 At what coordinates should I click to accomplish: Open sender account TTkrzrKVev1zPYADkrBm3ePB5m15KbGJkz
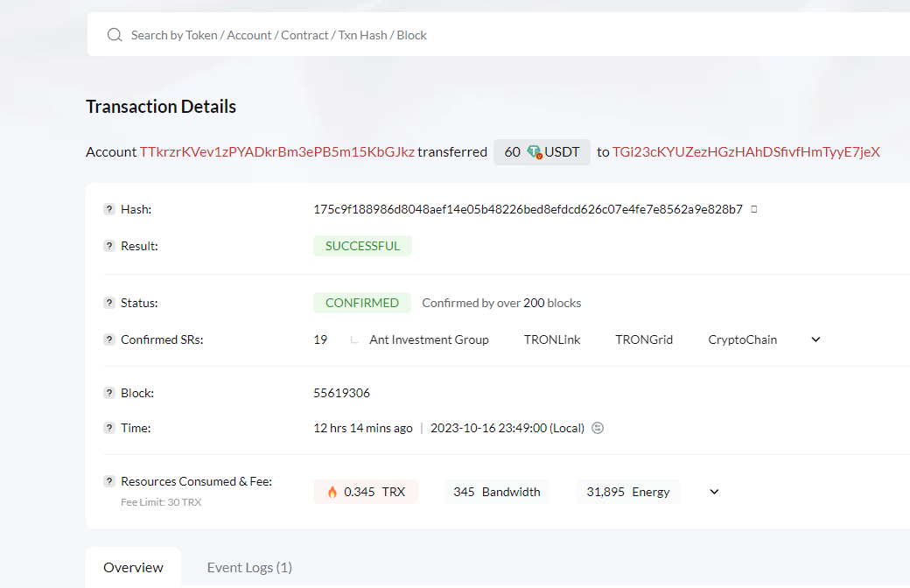pos(276,152)
